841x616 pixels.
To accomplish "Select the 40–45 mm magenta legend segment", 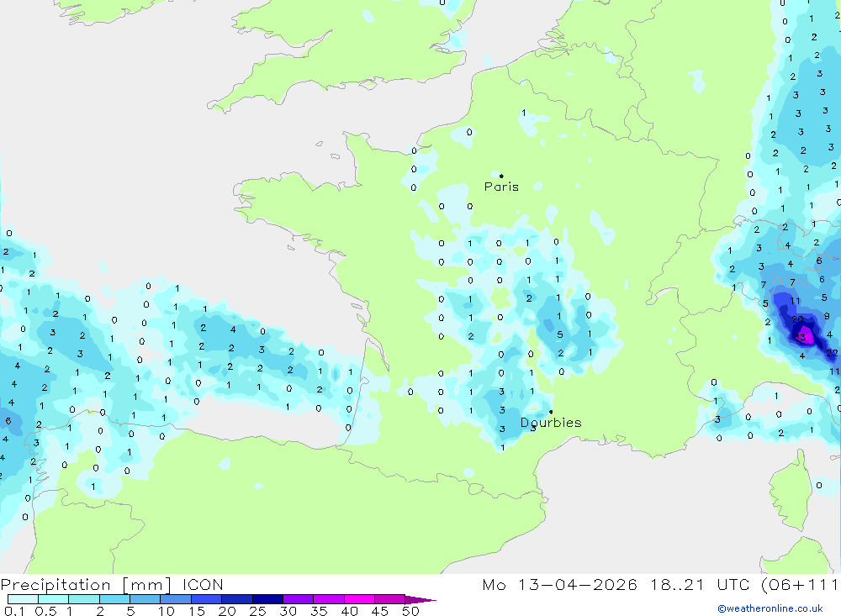I will [359, 599].
